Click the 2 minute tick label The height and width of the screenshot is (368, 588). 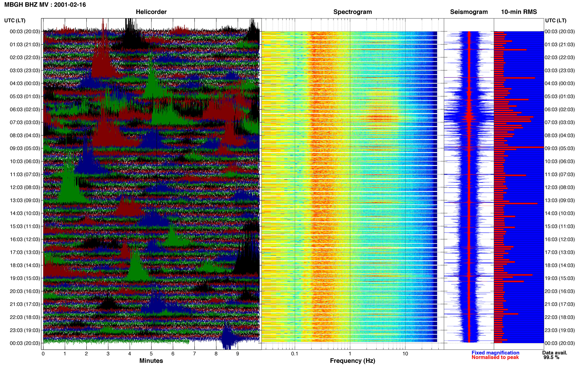click(x=86, y=354)
